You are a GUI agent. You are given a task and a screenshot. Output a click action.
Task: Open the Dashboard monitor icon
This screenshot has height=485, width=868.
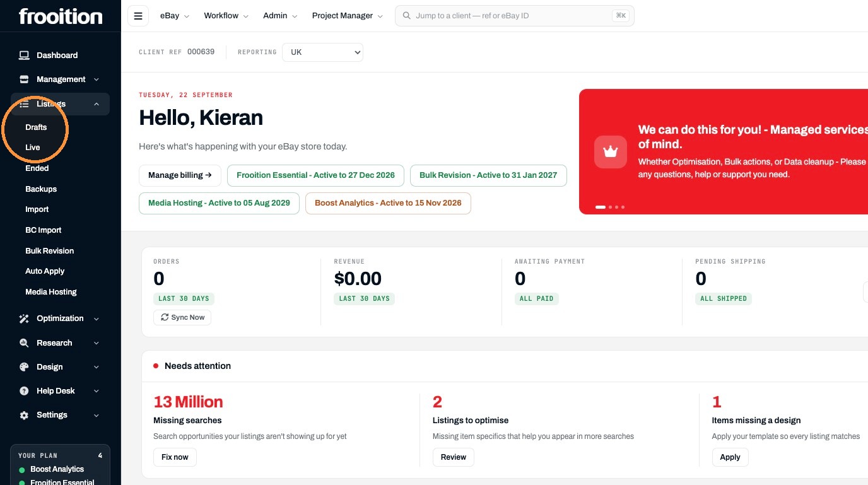tap(24, 56)
